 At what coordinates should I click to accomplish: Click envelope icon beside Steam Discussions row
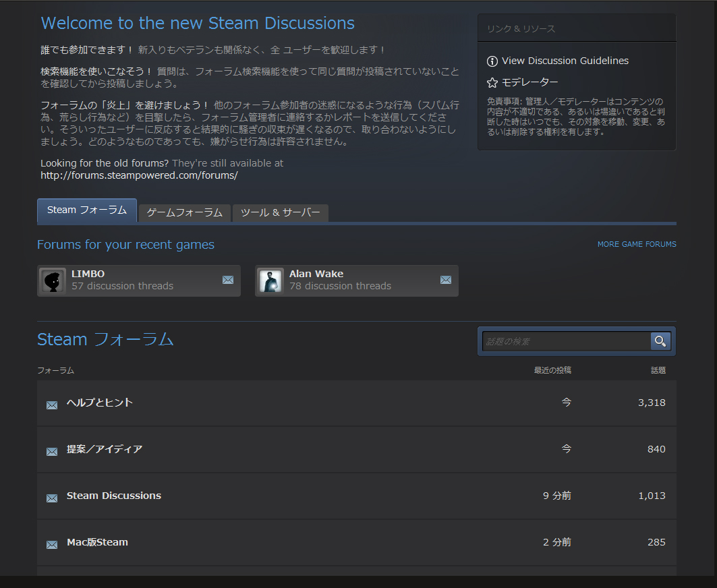pyautogui.click(x=52, y=498)
